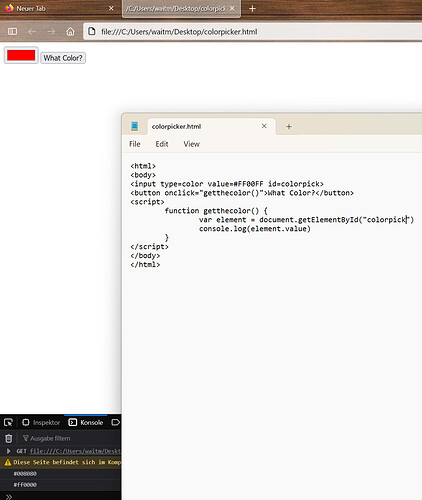
Task: Open the GET file:///C:/Users link in console
Action: tap(75, 451)
